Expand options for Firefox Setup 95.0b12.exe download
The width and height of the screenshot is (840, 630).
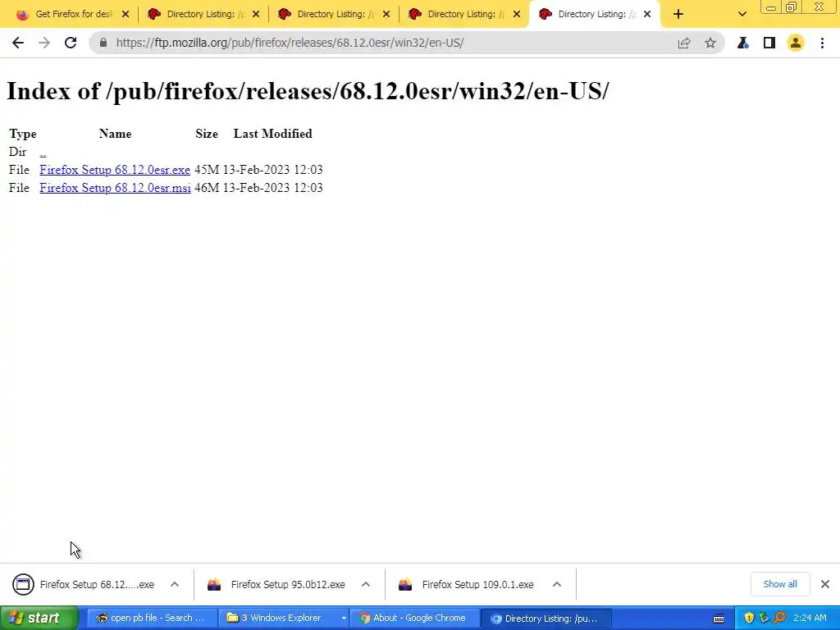tap(366, 584)
